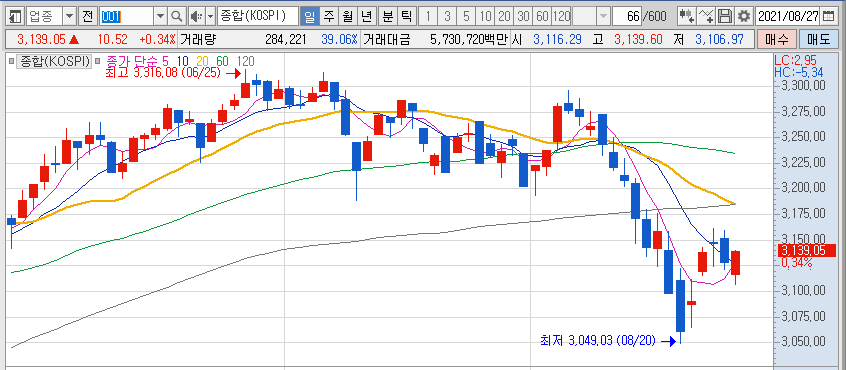Click the speaker sound icon

pos(196,16)
